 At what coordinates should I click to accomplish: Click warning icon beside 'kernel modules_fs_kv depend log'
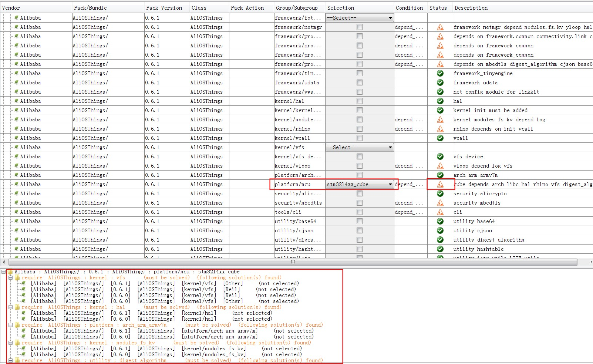(440, 119)
